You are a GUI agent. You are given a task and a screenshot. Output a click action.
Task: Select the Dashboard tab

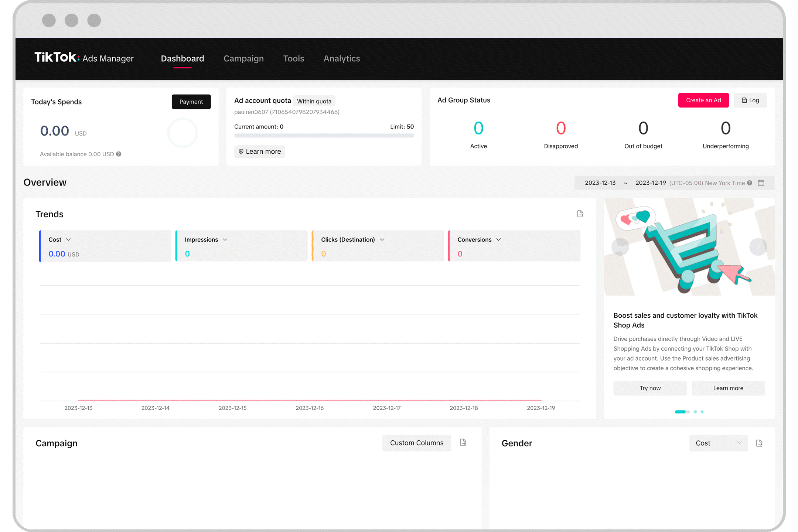tap(182, 58)
